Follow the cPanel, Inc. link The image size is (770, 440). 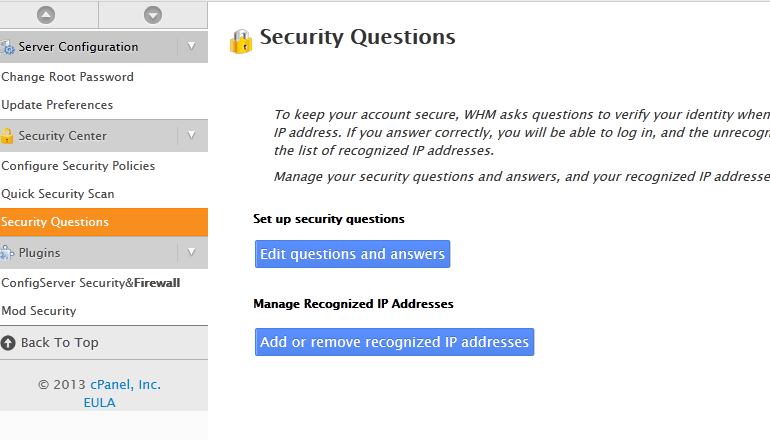[125, 385]
